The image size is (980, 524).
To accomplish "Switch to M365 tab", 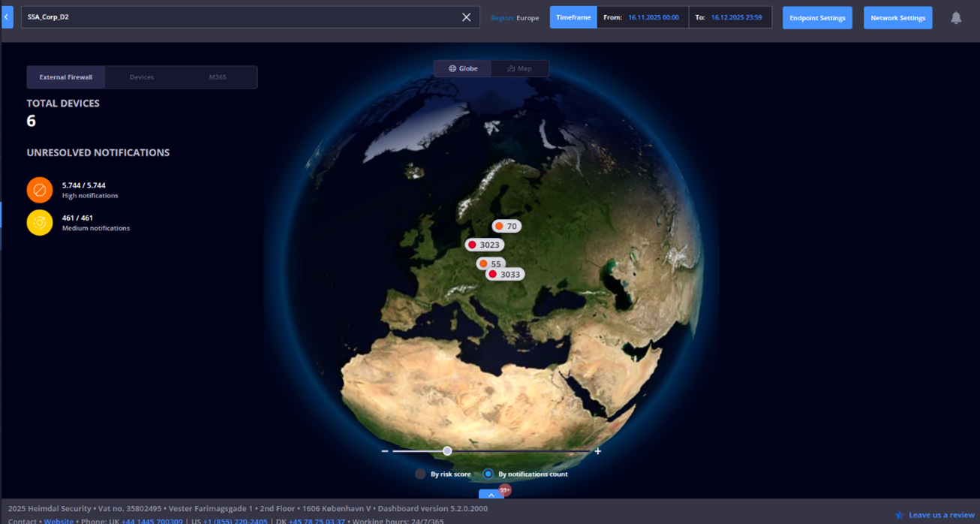I will (218, 77).
